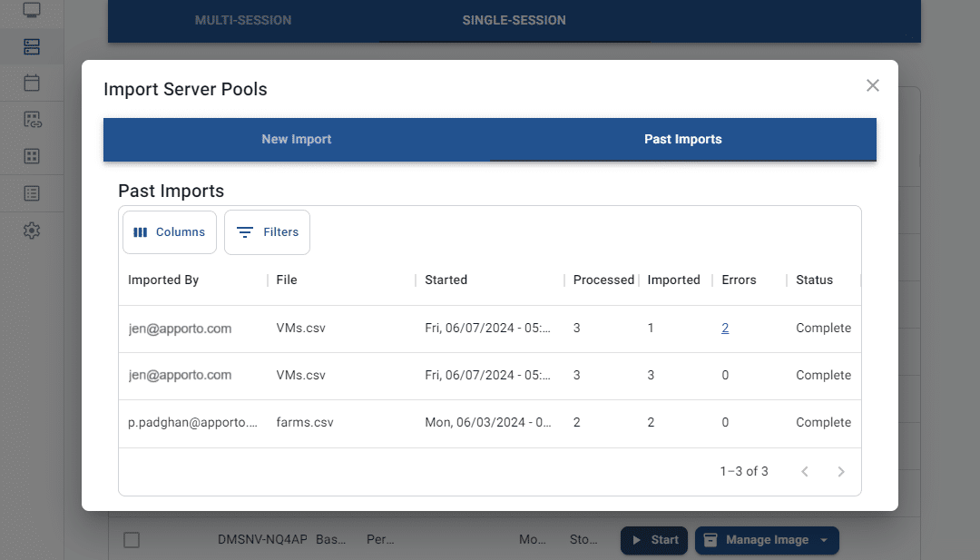Viewport: 980px width, 560px height.
Task: Switch to the New Import tab
Action: tap(297, 140)
